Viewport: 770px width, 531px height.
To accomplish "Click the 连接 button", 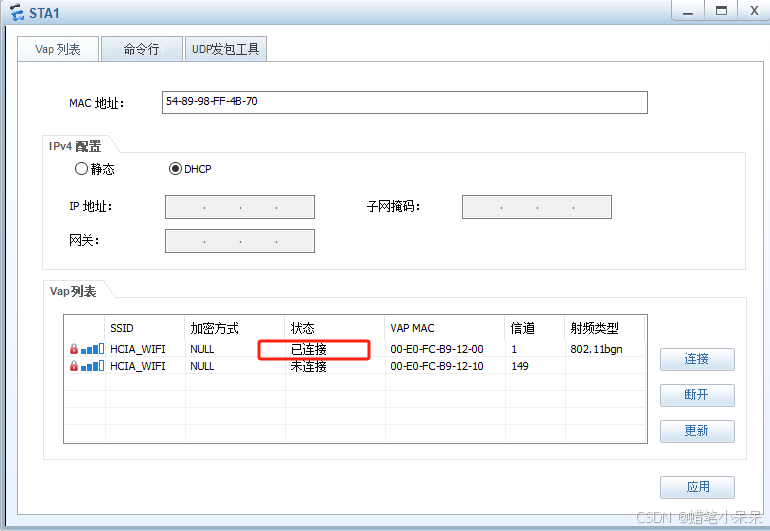I will click(x=697, y=359).
